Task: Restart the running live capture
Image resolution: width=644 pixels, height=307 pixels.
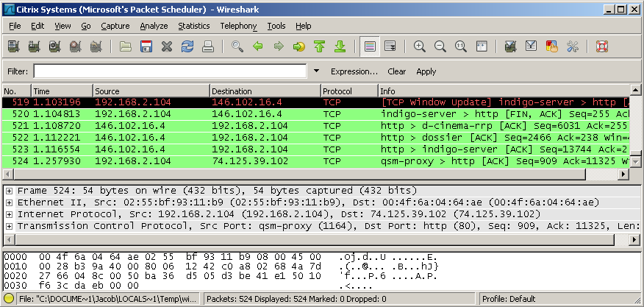Action: (96, 46)
